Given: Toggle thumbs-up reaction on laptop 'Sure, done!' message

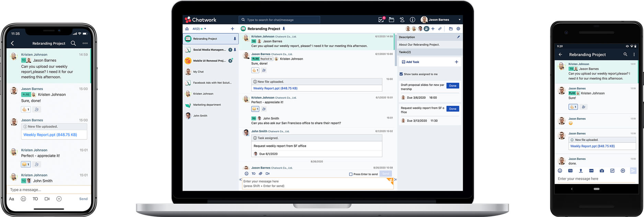Looking at the screenshot, I should (x=255, y=70).
